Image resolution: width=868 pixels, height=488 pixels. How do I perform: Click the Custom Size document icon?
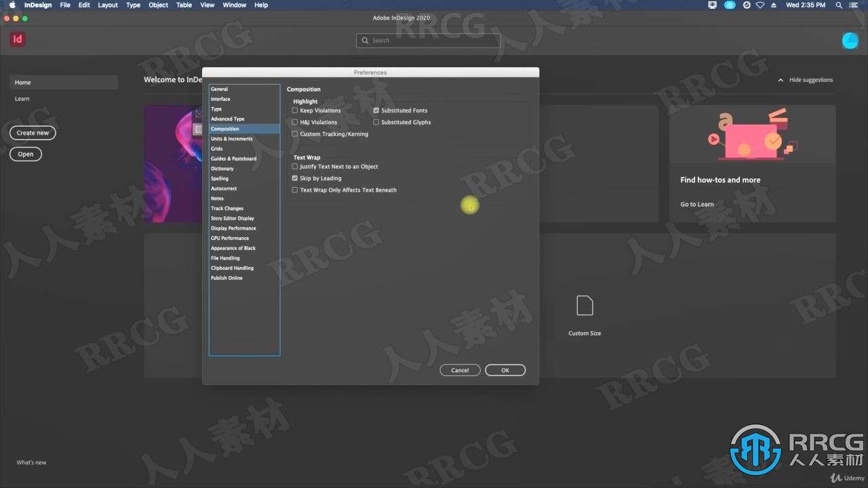(x=585, y=306)
